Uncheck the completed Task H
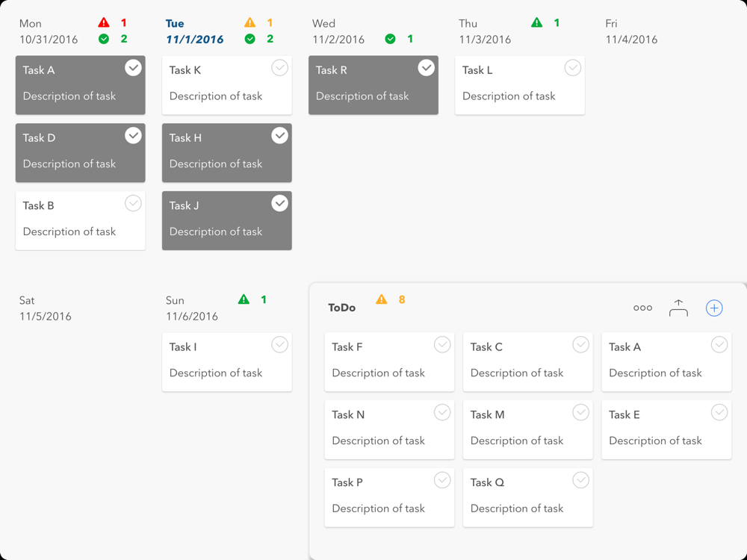The image size is (747, 560). (x=279, y=135)
